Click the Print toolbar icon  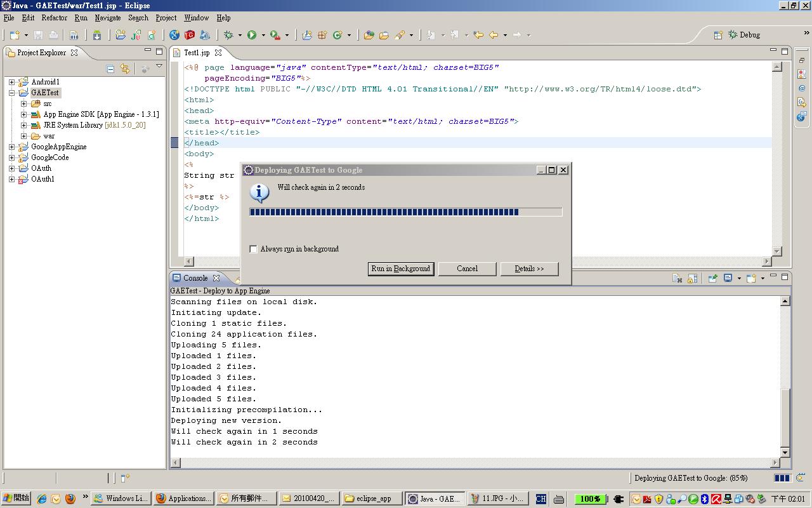(x=53, y=35)
